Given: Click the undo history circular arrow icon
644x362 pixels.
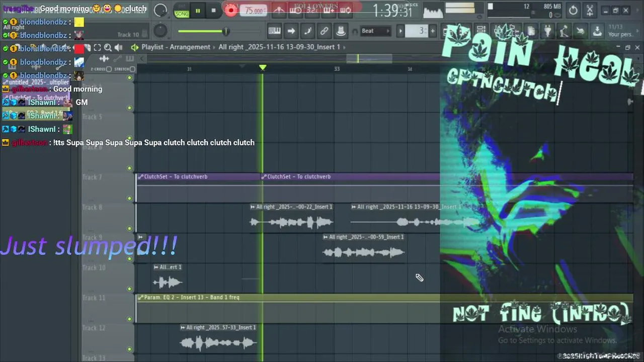Looking at the screenshot, I should (x=573, y=11).
